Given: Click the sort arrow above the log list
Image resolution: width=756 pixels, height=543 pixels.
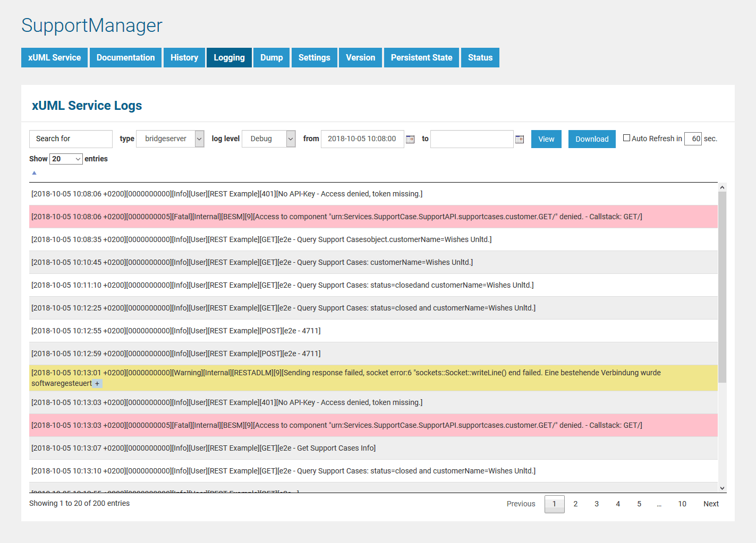Looking at the screenshot, I should pyautogui.click(x=34, y=173).
